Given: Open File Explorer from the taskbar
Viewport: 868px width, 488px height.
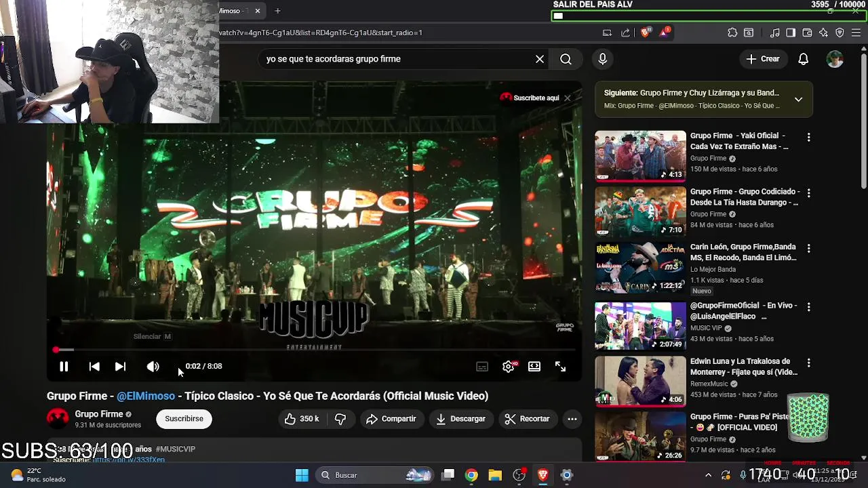Looking at the screenshot, I should 495,475.
